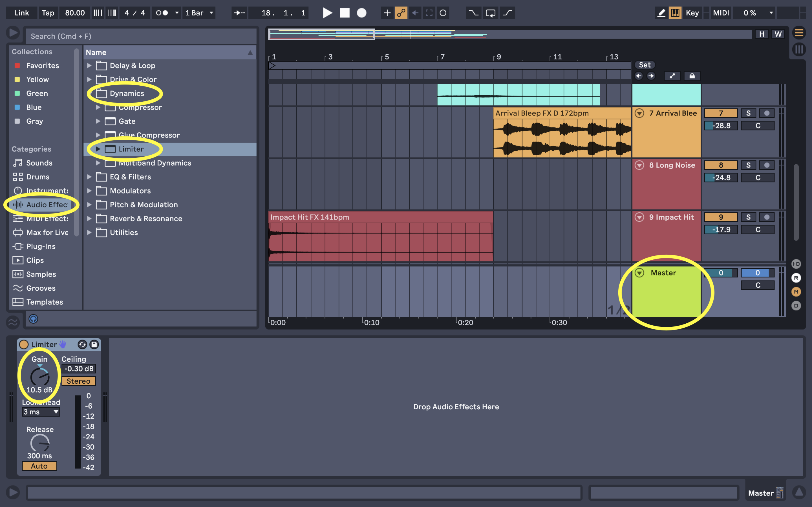Image resolution: width=812 pixels, height=507 pixels.
Task: Solo the 8 Long Noise track
Action: click(749, 165)
